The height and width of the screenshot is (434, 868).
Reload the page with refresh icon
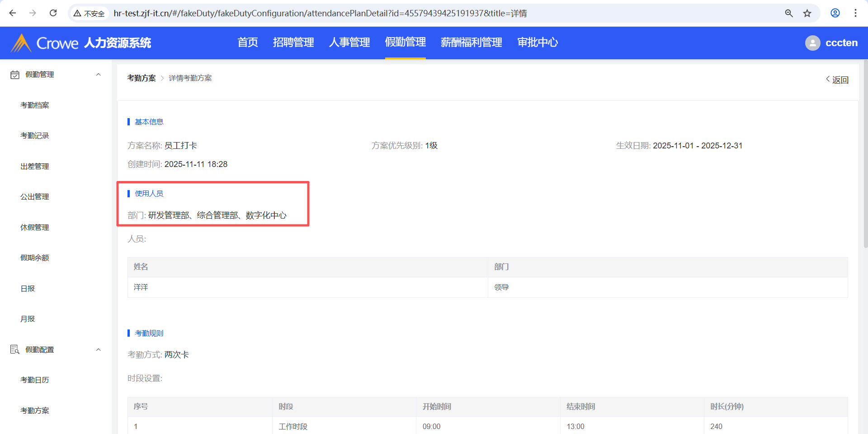[53, 13]
